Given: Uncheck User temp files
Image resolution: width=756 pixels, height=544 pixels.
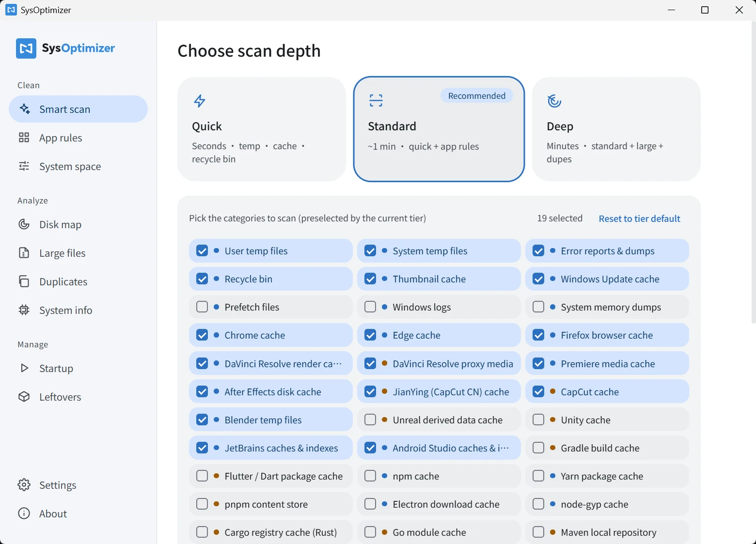Looking at the screenshot, I should 202,251.
